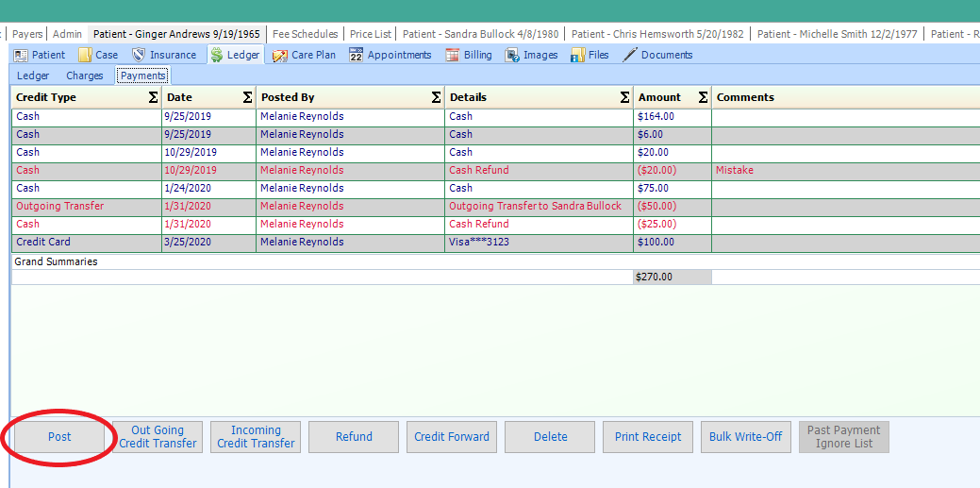The width and height of the screenshot is (980, 488).
Task: Click the Print Receipt button
Action: [x=648, y=437]
